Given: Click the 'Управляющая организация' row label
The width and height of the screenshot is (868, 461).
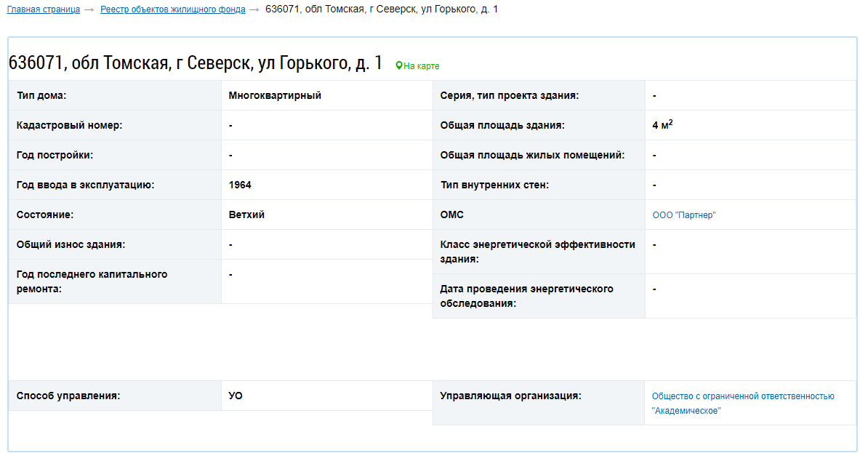Looking at the screenshot, I should [x=510, y=396].
